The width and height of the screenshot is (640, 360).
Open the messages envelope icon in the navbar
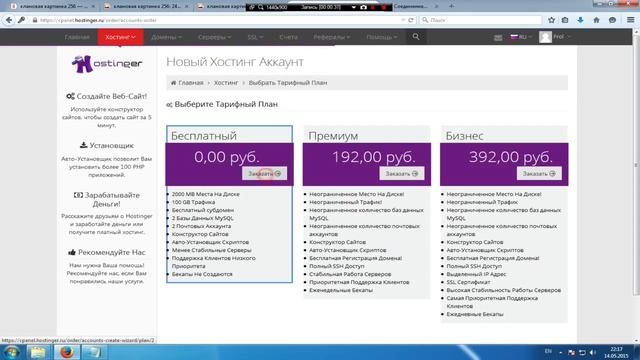click(x=498, y=37)
